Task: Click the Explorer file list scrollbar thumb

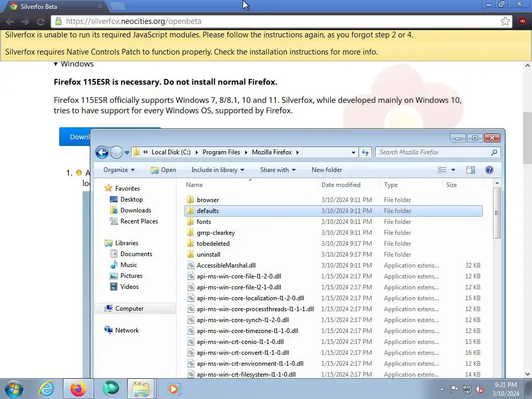Action: click(x=497, y=213)
